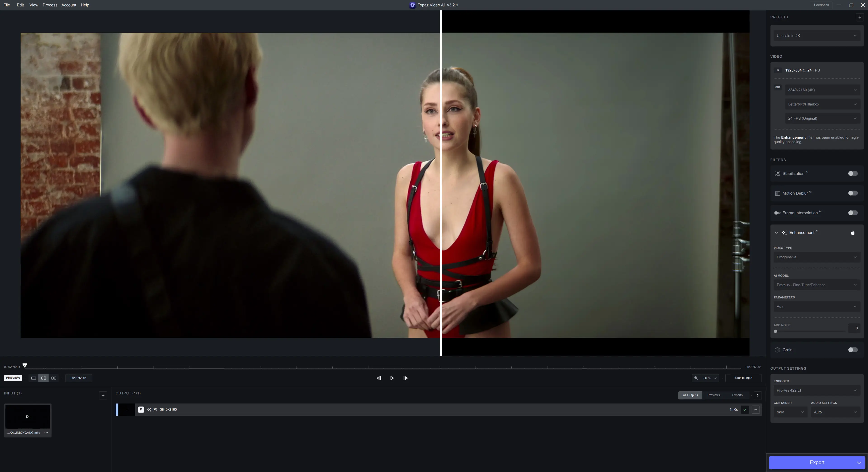Switch to split compare view icon
This screenshot has width=868, height=472.
[43, 378]
